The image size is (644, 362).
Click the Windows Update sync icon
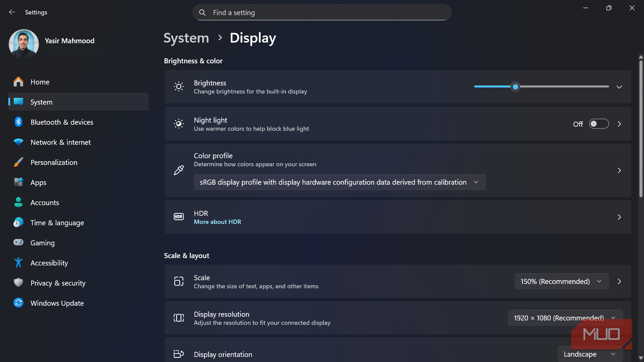(18, 303)
